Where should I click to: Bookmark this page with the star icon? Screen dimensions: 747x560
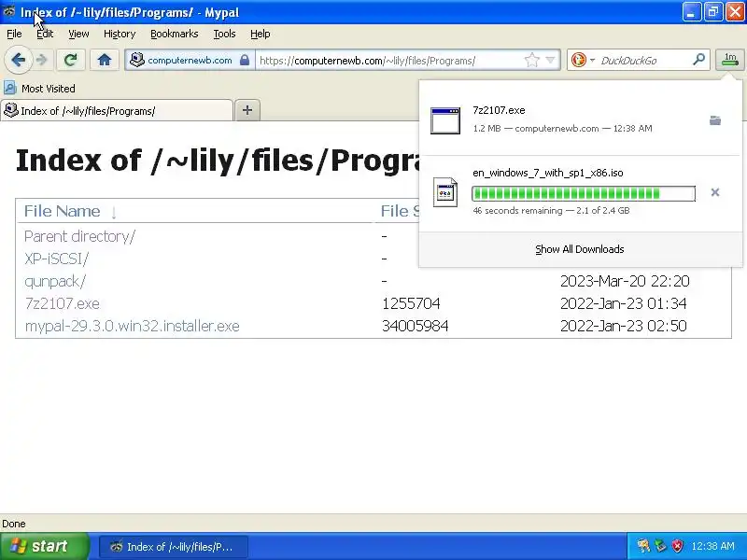coord(531,61)
